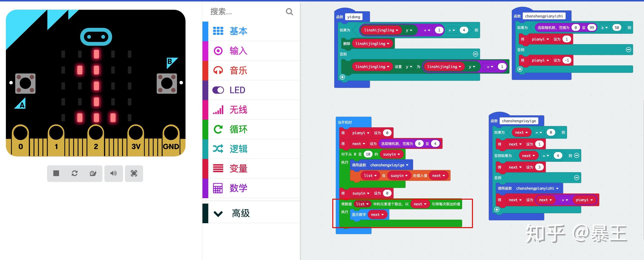Enter simulator fullscreen mode
Viewport: 644px width, 260px height.
click(x=134, y=173)
